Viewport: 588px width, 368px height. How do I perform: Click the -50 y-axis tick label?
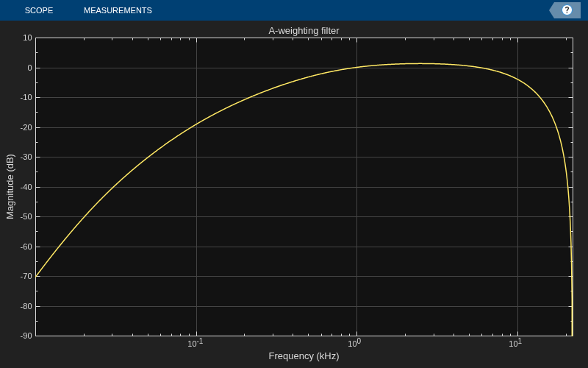pos(26,216)
